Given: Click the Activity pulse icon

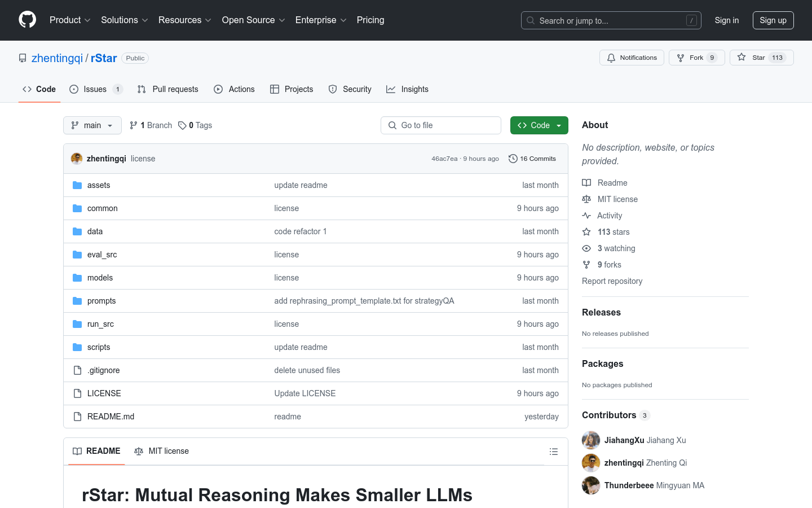Looking at the screenshot, I should pos(586,216).
